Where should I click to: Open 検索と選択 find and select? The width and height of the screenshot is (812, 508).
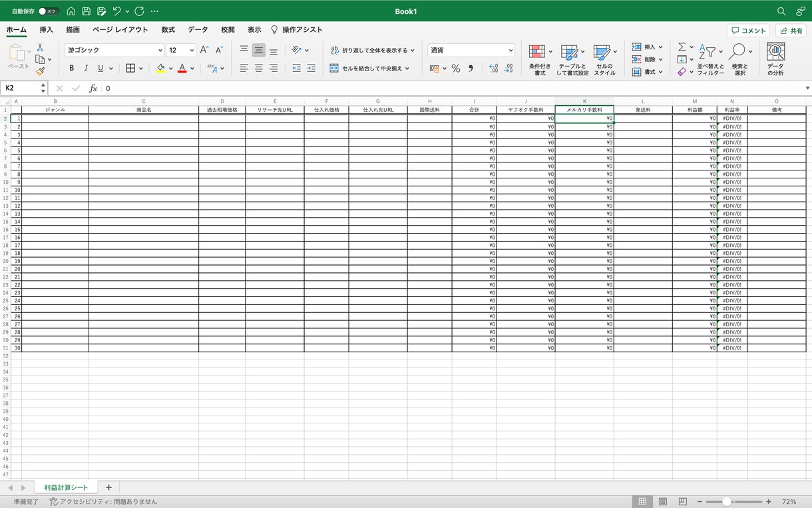740,60
